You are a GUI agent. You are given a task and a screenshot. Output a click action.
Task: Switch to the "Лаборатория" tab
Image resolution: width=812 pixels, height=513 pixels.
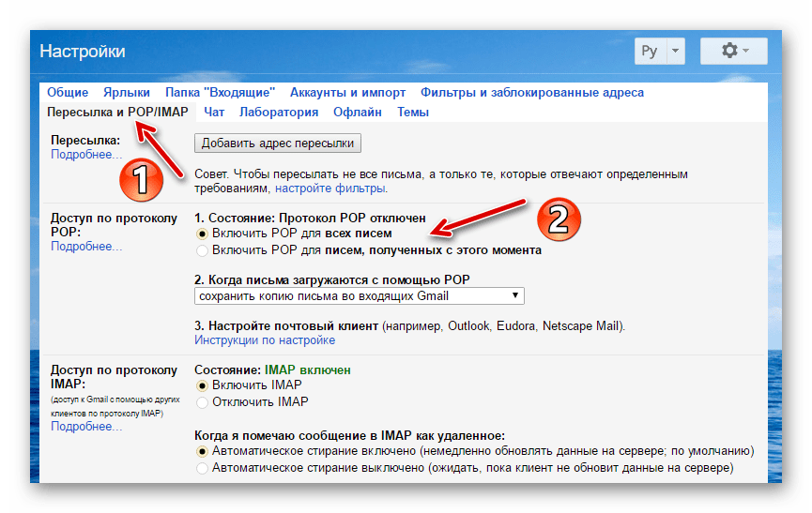279,113
